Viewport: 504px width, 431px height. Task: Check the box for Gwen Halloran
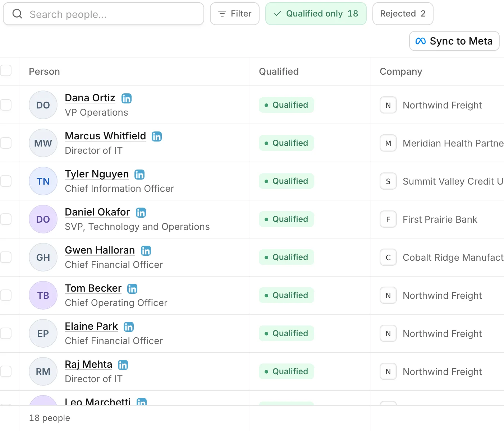5,257
